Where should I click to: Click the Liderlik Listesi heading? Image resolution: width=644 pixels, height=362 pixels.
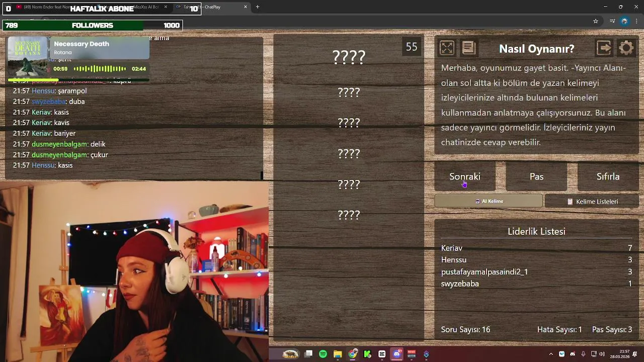point(536,231)
